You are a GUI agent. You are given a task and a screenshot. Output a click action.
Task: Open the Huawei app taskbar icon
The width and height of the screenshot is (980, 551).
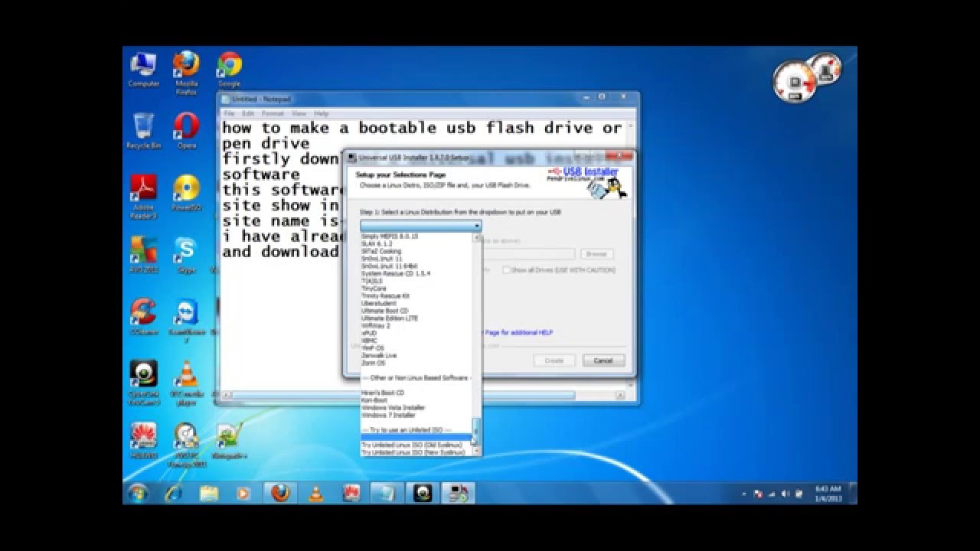click(351, 493)
